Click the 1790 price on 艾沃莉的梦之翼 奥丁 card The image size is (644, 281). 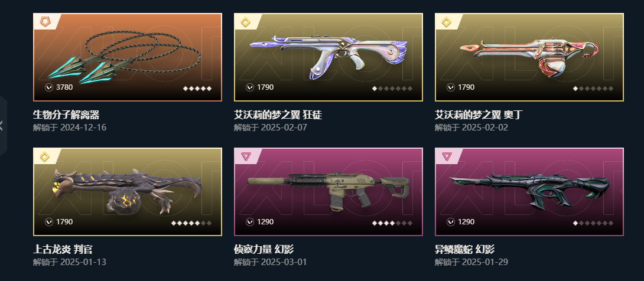(466, 87)
